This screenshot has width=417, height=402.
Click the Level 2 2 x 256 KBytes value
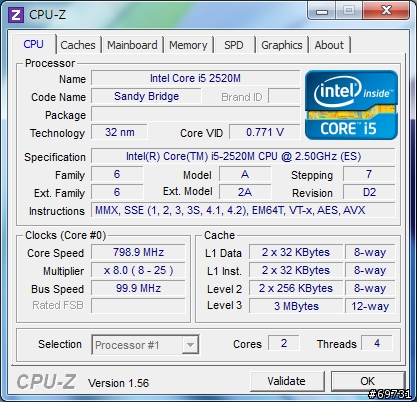296,288
